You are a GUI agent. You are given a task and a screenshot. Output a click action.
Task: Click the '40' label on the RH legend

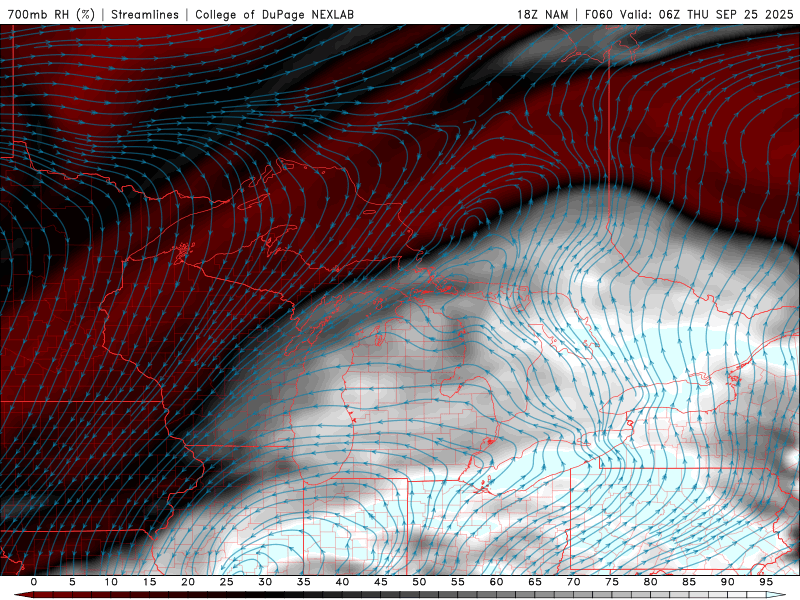tap(342, 582)
